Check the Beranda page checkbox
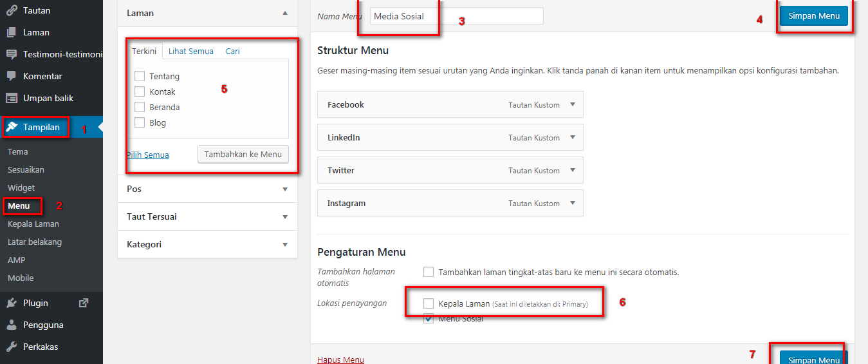The image size is (868, 364). pyautogui.click(x=140, y=107)
